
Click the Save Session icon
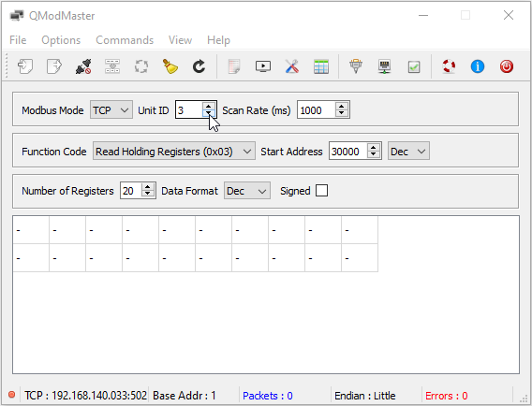(54, 66)
